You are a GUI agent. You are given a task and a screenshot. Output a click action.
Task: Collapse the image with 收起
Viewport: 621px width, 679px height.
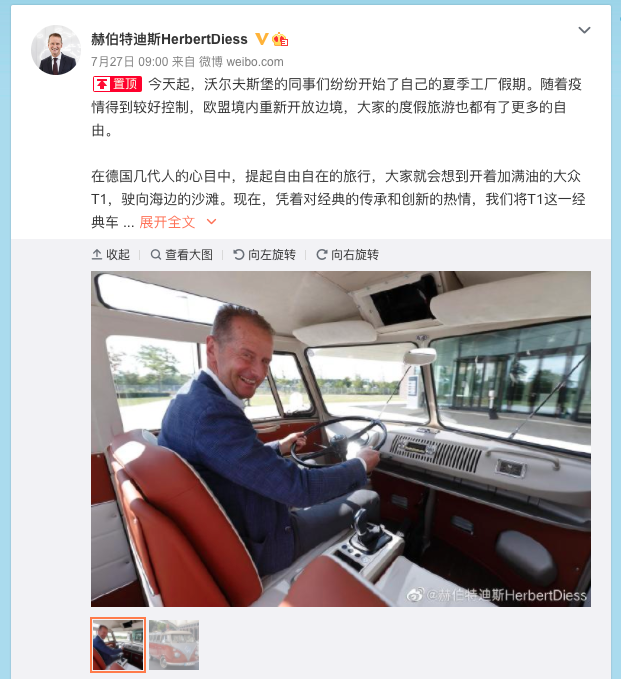point(111,255)
